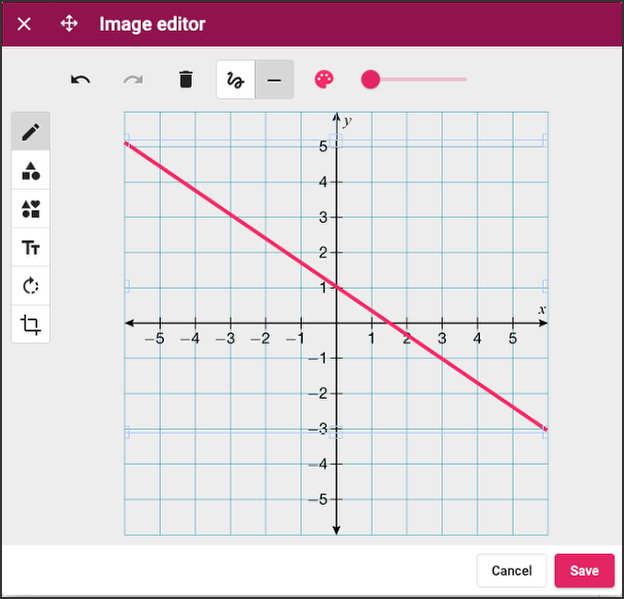The image size is (624, 599).
Task: Click the move dialog crosshair icon
Action: point(69,24)
